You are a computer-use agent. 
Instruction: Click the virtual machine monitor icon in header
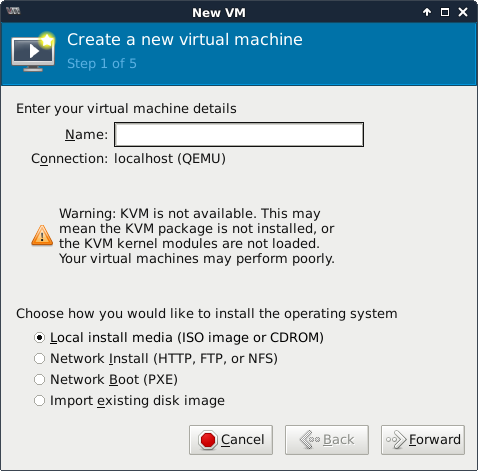(33, 52)
